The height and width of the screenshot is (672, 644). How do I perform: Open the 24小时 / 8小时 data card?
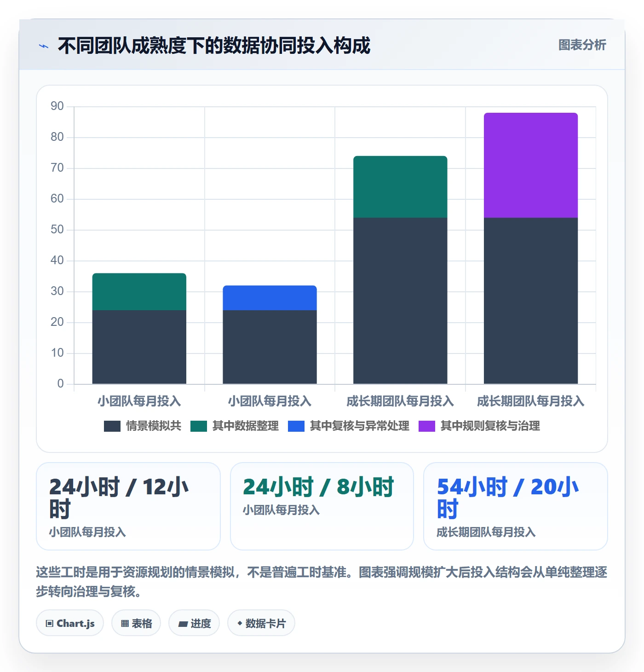click(322, 506)
